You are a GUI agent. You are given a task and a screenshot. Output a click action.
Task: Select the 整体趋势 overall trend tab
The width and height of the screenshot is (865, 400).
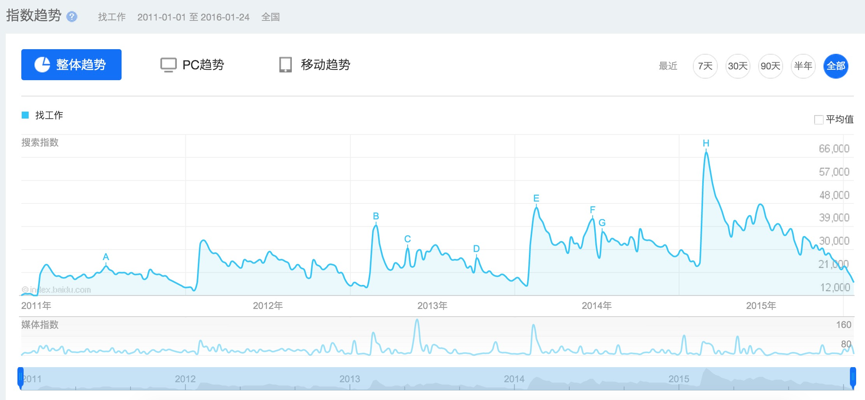point(71,65)
